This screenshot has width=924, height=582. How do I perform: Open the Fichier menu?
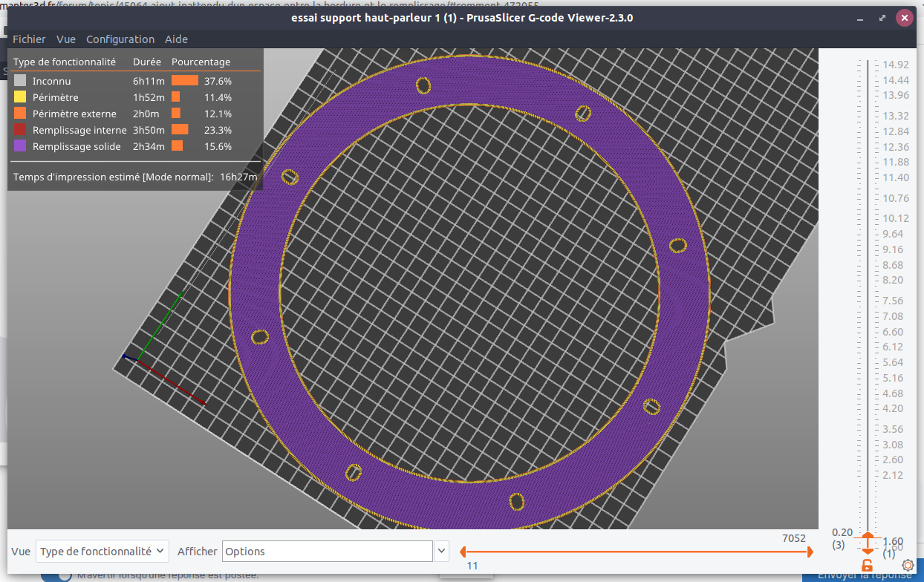(29, 39)
